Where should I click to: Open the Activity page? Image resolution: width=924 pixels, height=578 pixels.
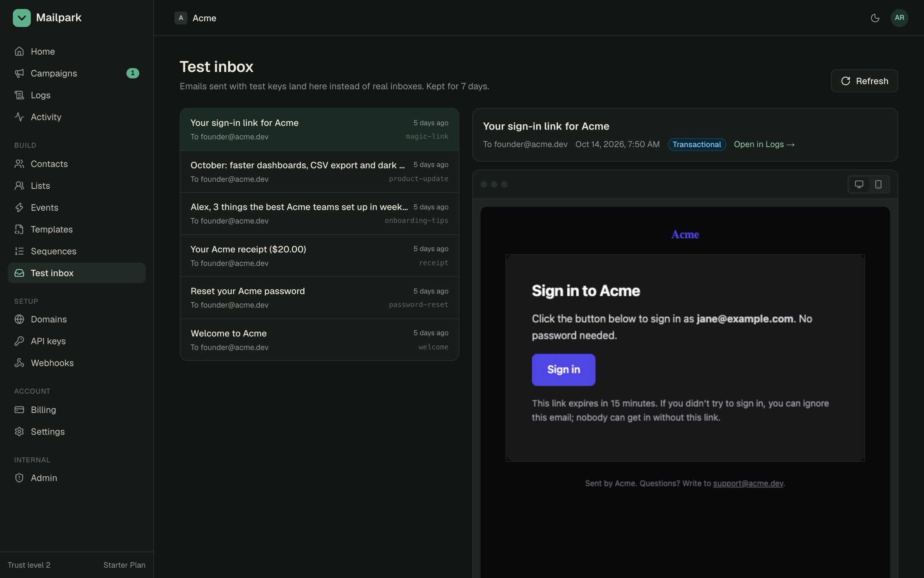click(77, 117)
